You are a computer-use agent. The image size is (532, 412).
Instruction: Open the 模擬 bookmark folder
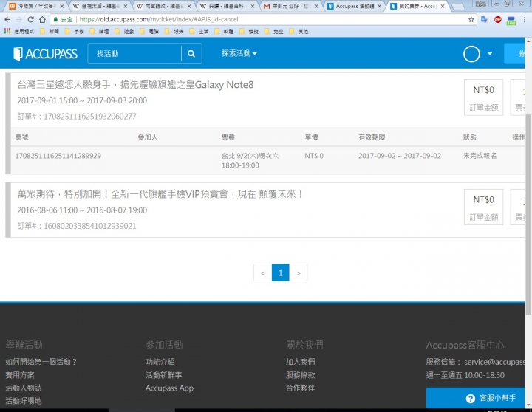250,31
